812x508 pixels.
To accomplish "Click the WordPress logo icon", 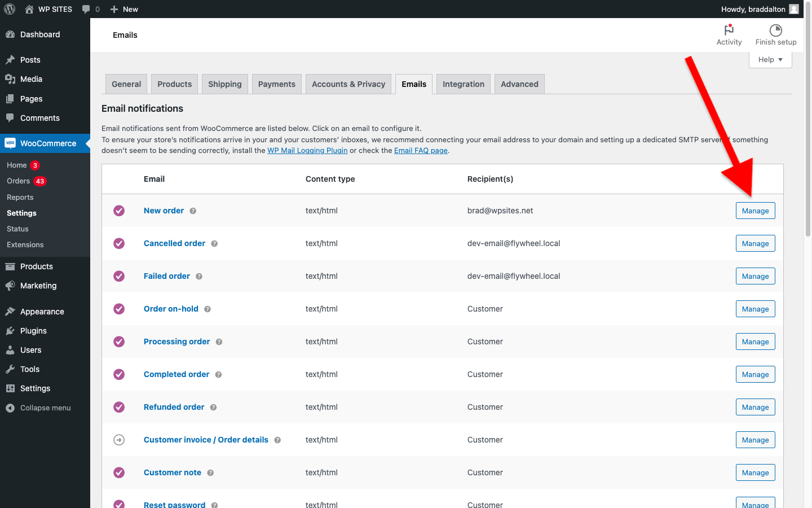I will [x=10, y=9].
